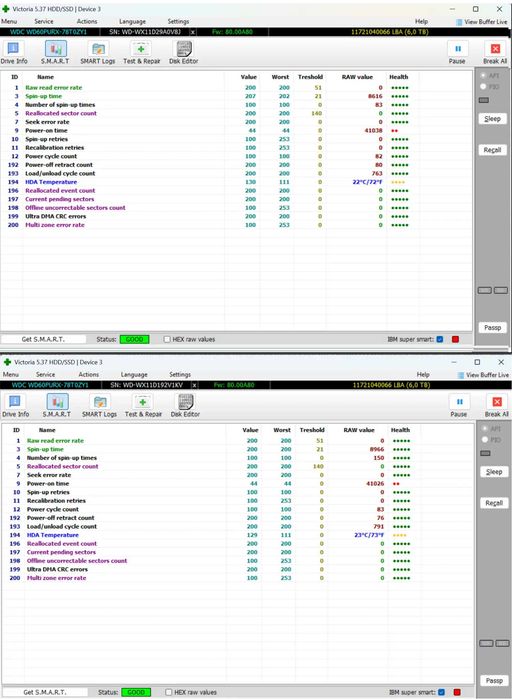Open Settings menu in top window
This screenshot has height=699, width=512.
pyautogui.click(x=178, y=21)
